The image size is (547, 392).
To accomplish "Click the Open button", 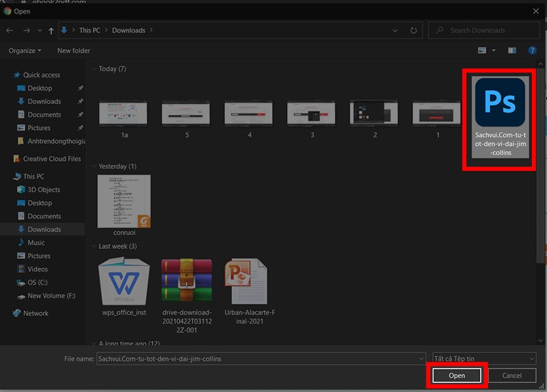I will tap(457, 376).
